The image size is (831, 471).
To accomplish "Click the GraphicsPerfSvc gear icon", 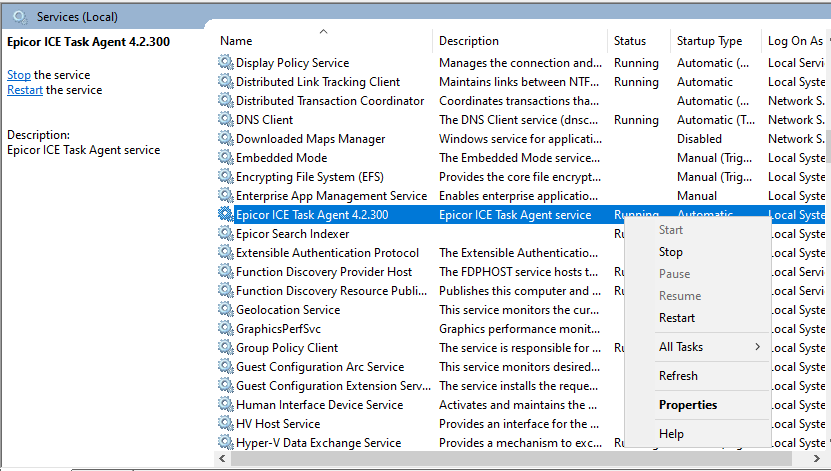I will 226,329.
